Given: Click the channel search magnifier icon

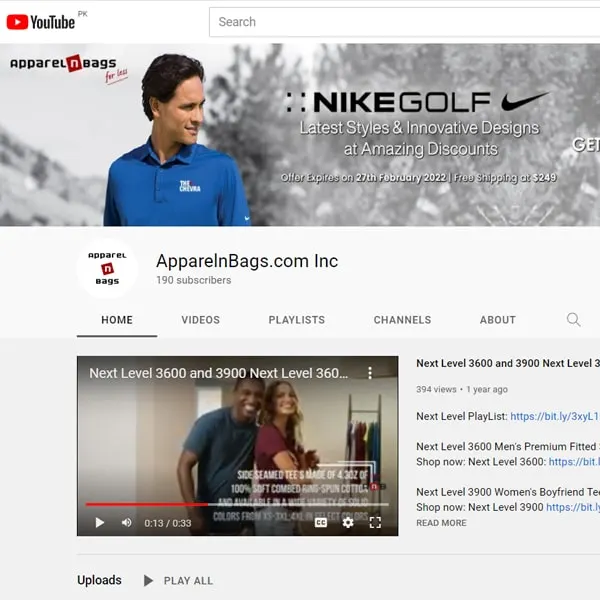Looking at the screenshot, I should tap(573, 320).
